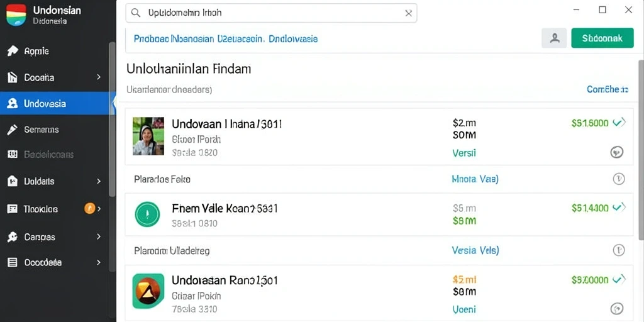Expand the Cocaita sidebar chevron

point(99,77)
